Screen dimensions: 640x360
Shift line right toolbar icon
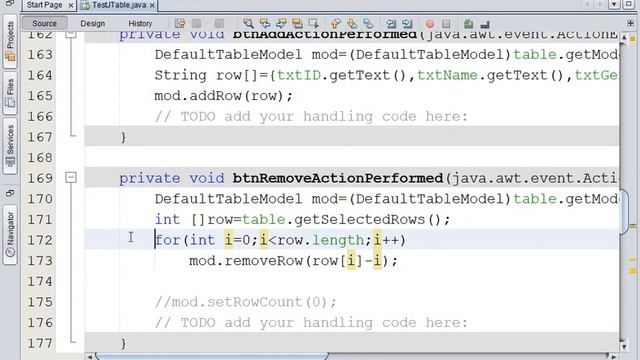click(x=407, y=23)
